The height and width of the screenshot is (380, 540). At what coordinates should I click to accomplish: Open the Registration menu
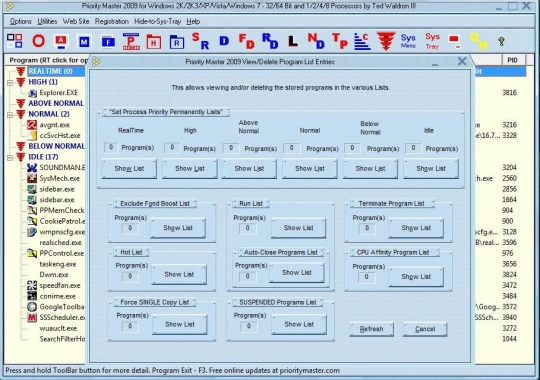[x=112, y=21]
